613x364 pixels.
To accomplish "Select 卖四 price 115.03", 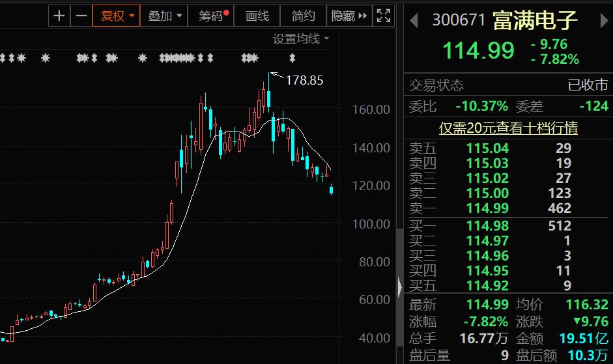I will tap(487, 163).
